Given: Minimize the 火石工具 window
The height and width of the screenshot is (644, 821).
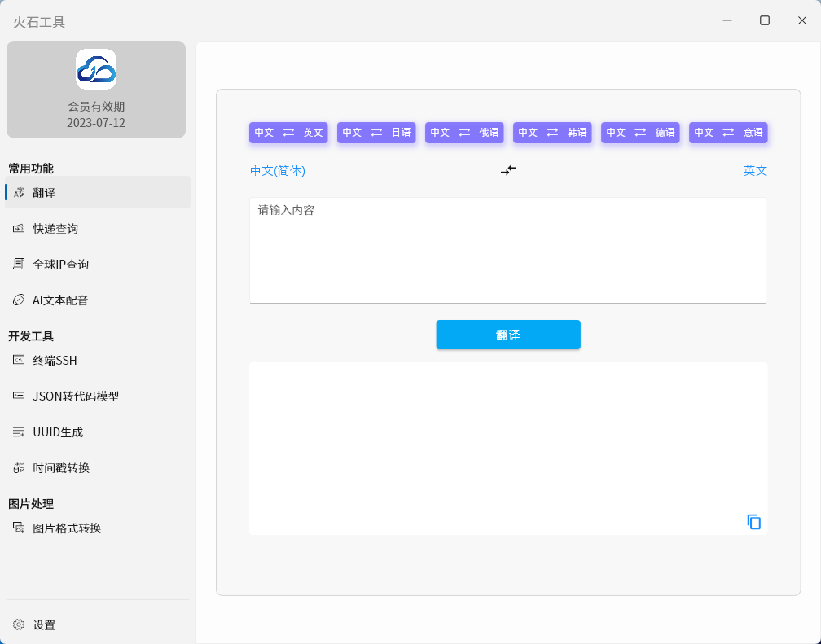Looking at the screenshot, I should [x=727, y=20].
